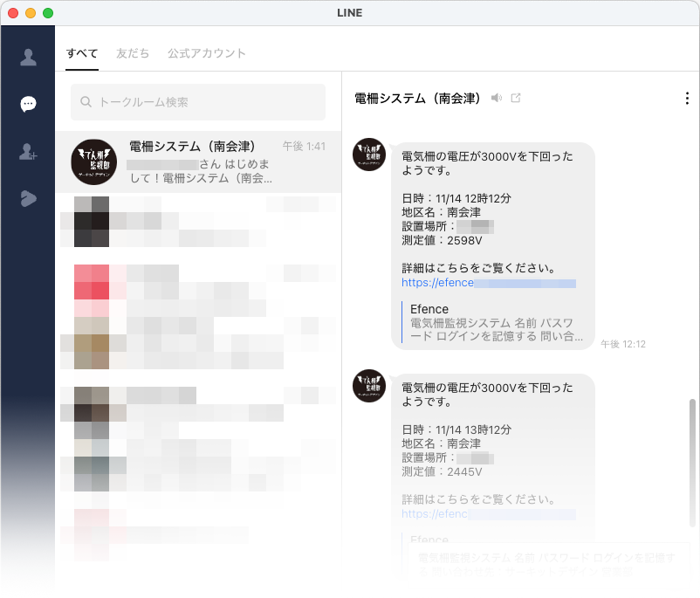Click the chat header title 電柵システム（南会津）
The image size is (700, 598).
click(417, 99)
